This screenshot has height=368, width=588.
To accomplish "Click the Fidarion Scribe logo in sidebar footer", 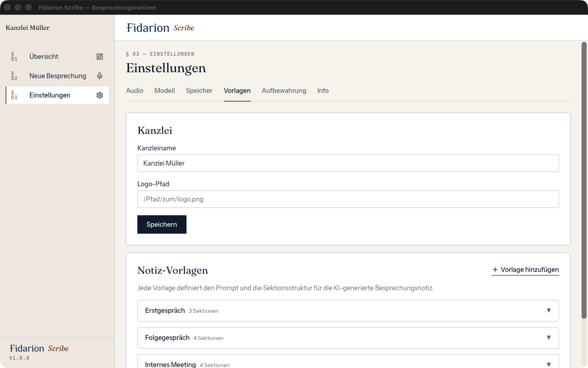I will point(39,348).
